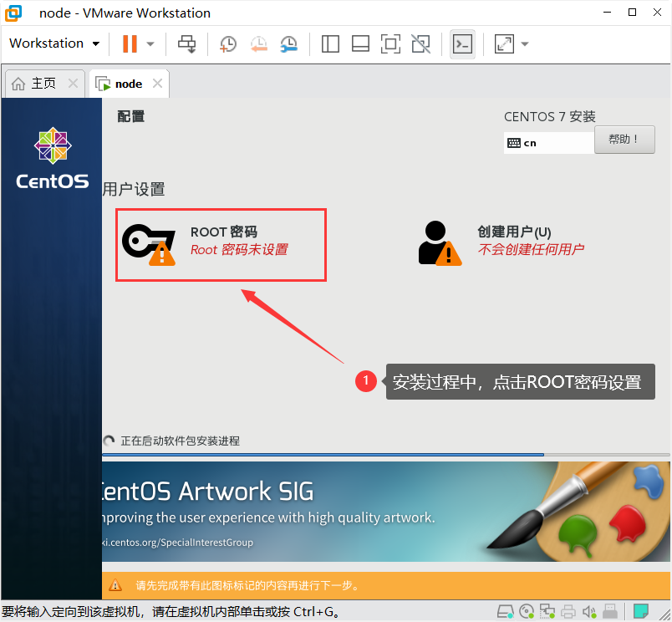Open ROOT 密码 settings in the installer
Image resolution: width=672 pixels, height=622 pixels.
click(221, 244)
